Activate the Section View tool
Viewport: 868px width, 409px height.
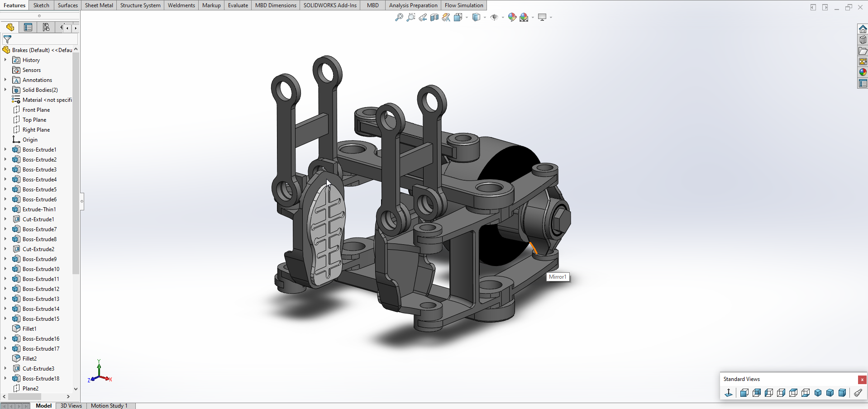[434, 17]
